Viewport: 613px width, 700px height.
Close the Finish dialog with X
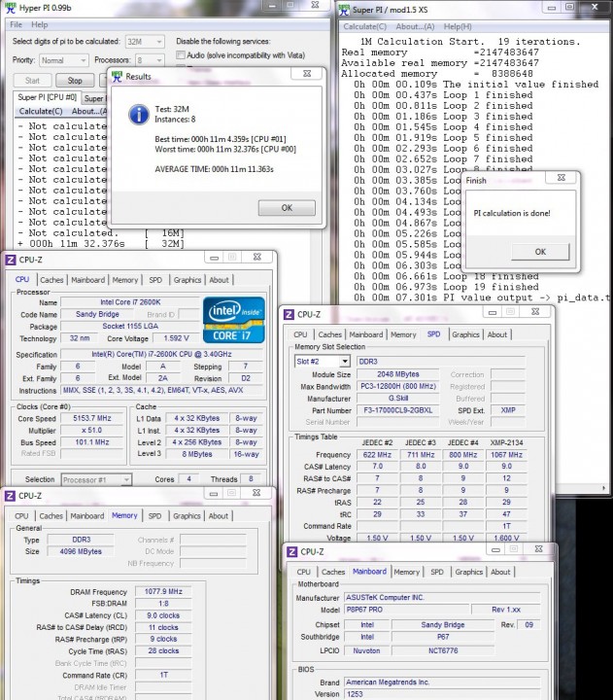tap(562, 177)
